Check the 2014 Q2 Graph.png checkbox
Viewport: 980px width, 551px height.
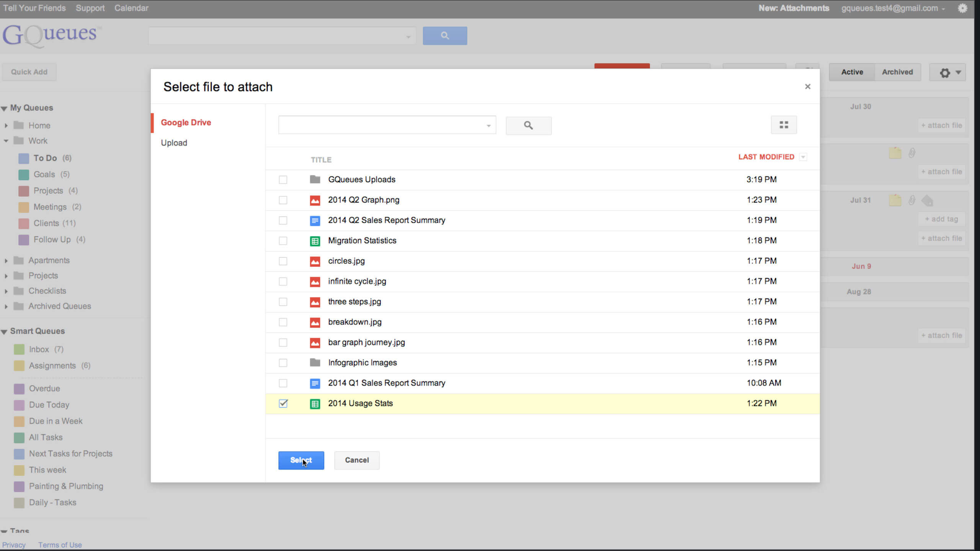283,200
